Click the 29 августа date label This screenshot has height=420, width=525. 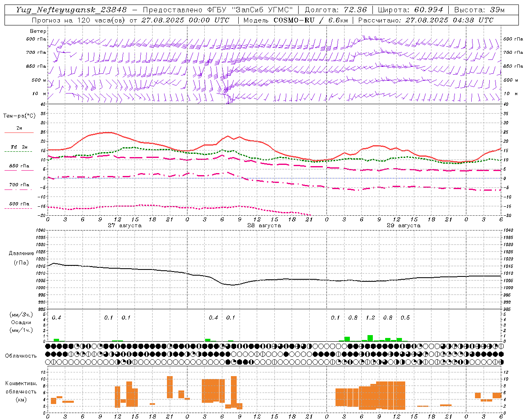click(404, 226)
